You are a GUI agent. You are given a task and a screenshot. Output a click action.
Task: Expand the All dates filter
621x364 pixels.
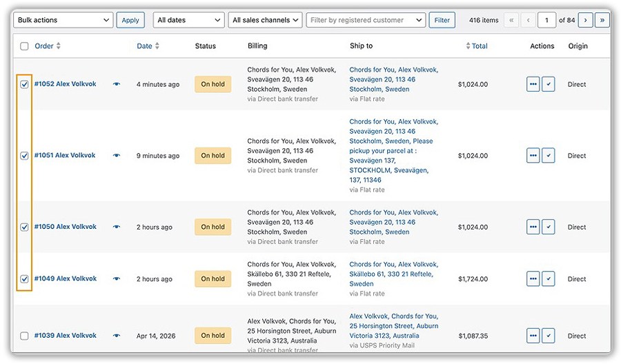click(x=188, y=20)
